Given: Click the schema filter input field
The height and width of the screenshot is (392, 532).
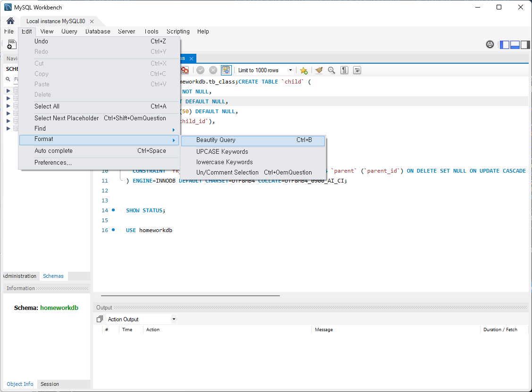Looking at the screenshot, I should pos(16,79).
